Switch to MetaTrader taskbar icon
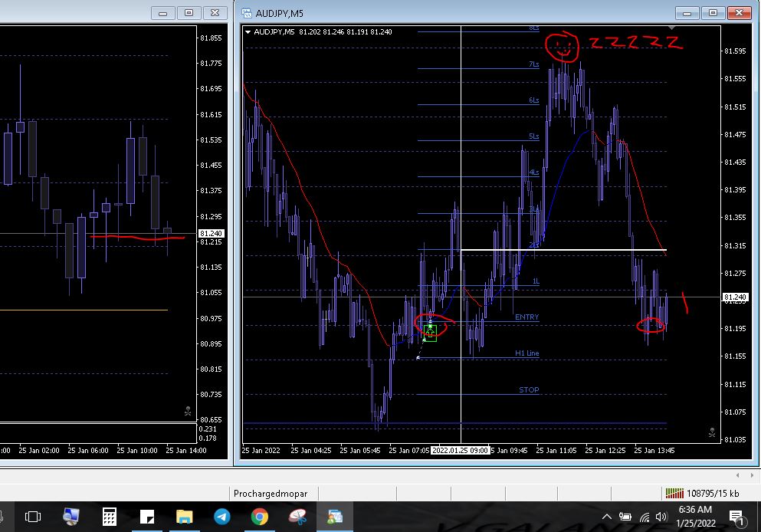The height and width of the screenshot is (532, 761). 335,517
